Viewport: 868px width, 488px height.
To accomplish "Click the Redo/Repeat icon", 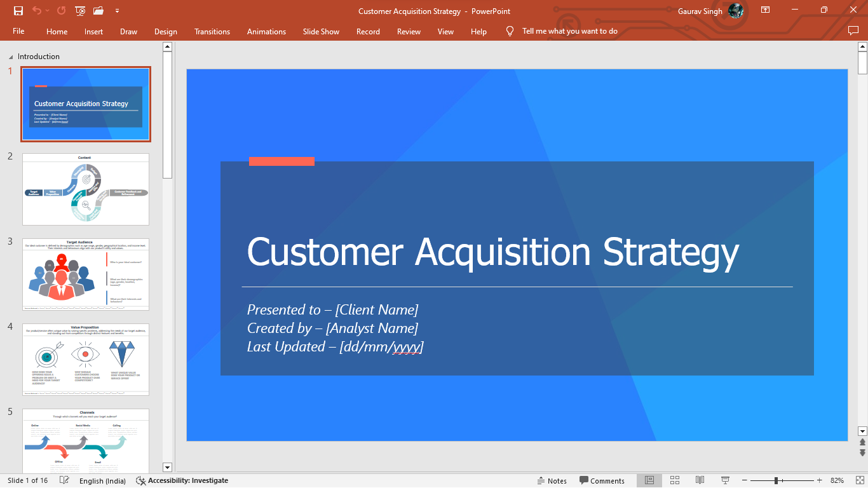I will coord(61,11).
